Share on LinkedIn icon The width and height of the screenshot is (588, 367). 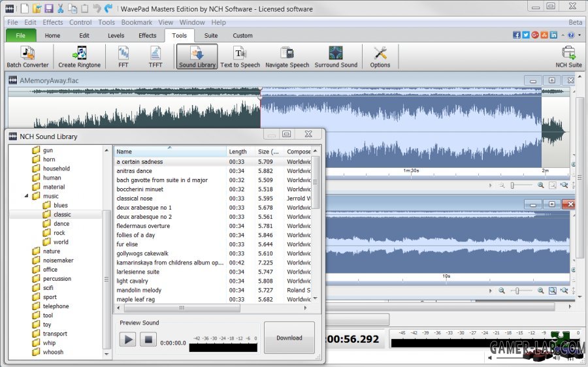click(553, 35)
